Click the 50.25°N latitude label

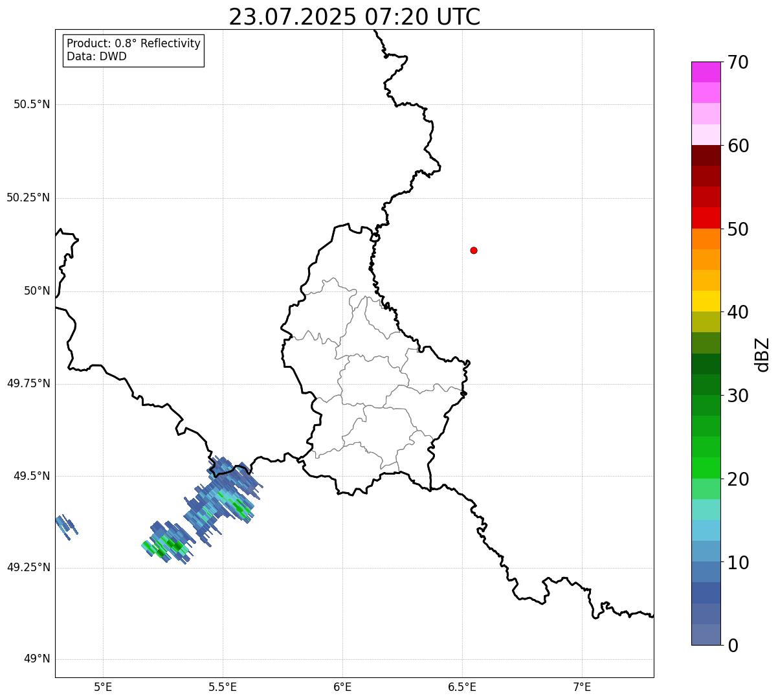pos(28,198)
